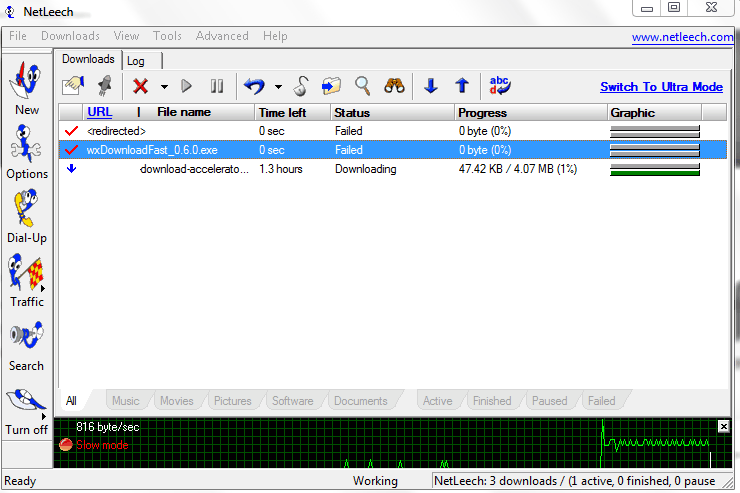
Task: Click the move up blue arrow icon
Action: (x=462, y=86)
